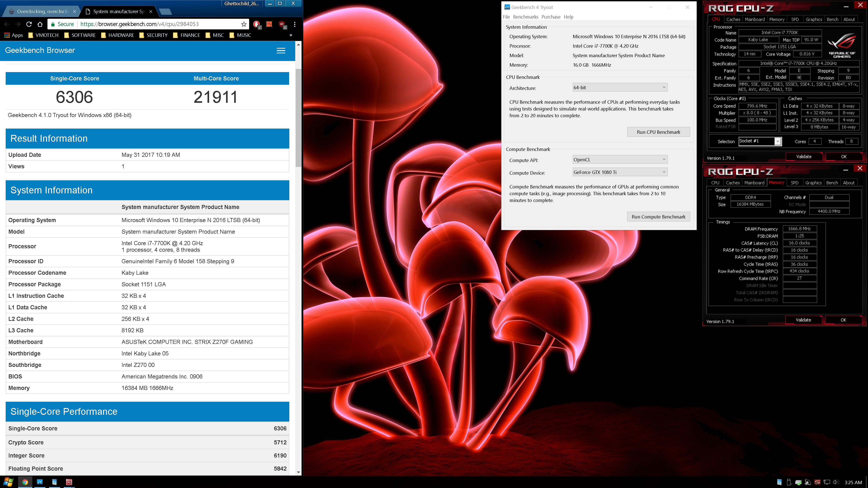Open the Apps shortcut in bookmarks bar
Viewport: 868px width, 488px height.
tap(14, 35)
